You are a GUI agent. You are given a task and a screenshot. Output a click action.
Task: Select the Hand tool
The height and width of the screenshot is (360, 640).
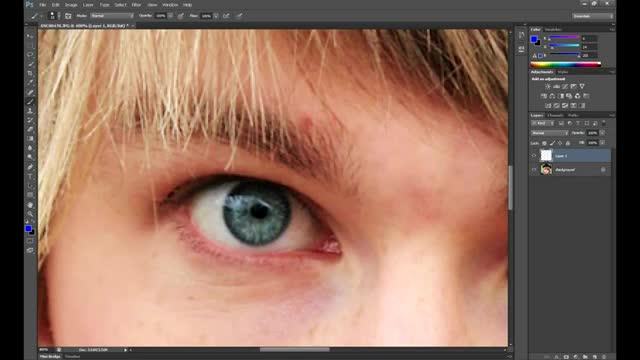click(x=30, y=205)
